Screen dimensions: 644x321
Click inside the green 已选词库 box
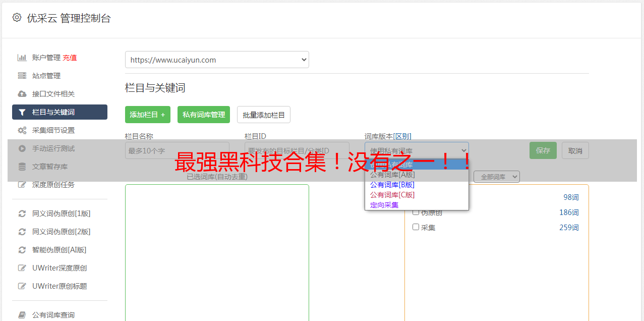pyautogui.click(x=217, y=252)
